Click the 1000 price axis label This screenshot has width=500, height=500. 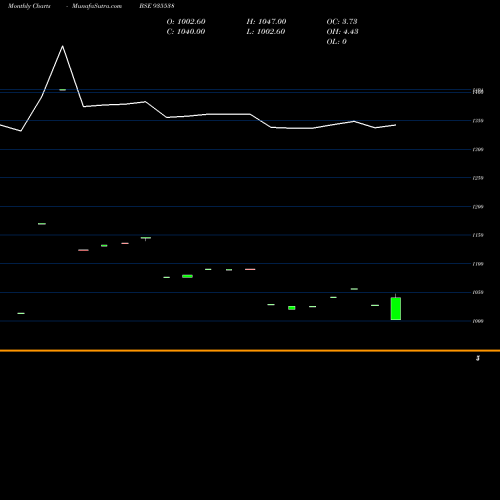pyautogui.click(x=478, y=321)
